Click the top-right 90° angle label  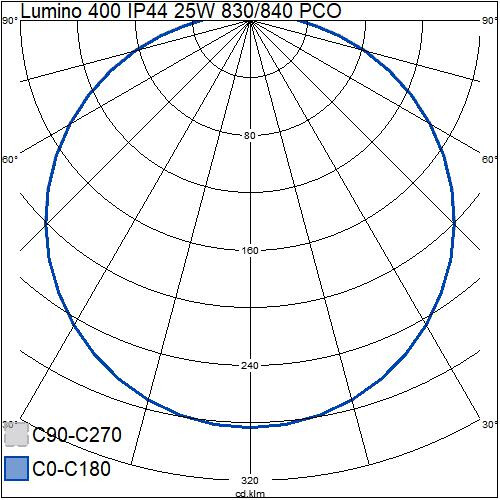490,21
